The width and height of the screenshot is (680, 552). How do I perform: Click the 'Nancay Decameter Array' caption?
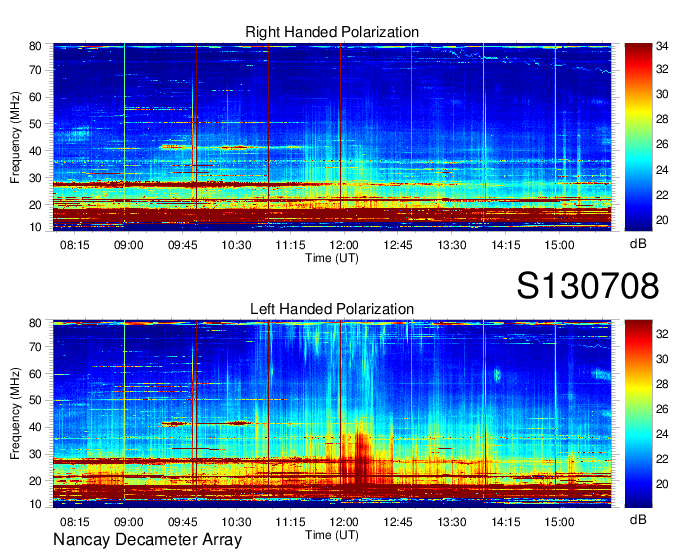click(x=147, y=540)
